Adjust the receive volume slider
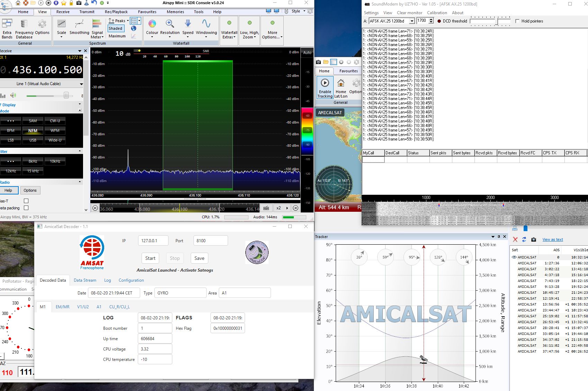 click(x=66, y=95)
